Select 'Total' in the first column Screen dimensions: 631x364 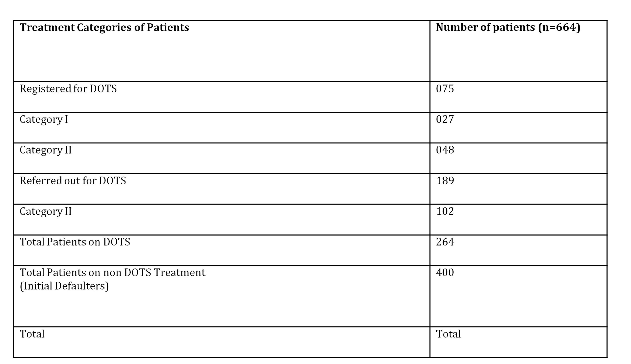32,334
